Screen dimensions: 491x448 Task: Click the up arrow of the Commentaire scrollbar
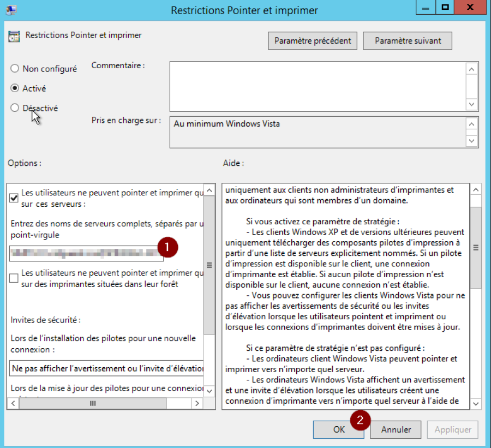click(x=471, y=69)
